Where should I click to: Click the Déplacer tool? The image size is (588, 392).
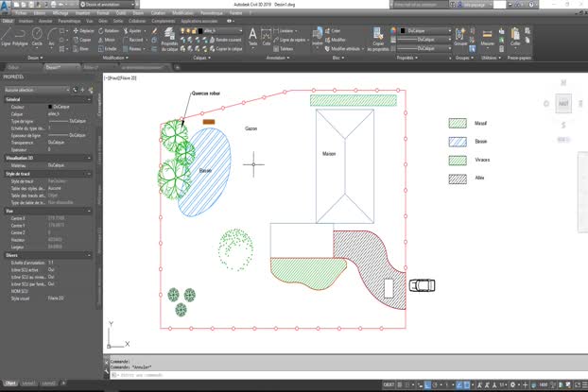83,31
